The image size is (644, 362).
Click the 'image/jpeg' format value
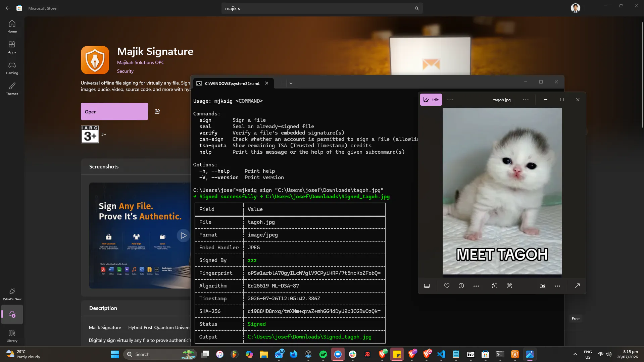(x=262, y=235)
